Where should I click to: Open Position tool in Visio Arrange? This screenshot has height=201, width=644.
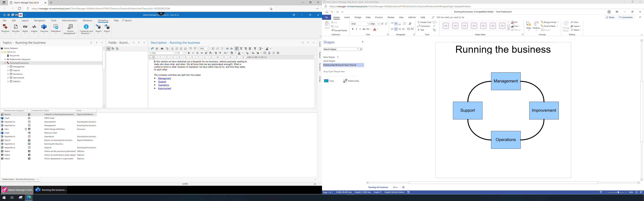coord(536,26)
